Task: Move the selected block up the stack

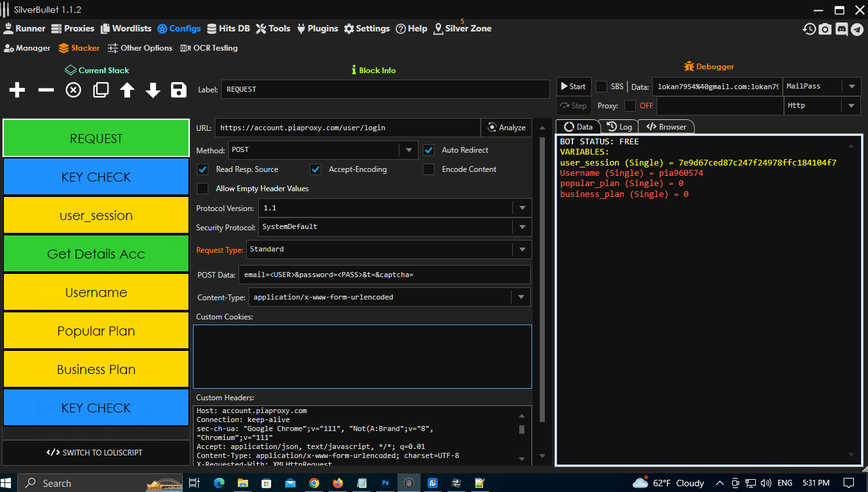Action: coord(127,90)
